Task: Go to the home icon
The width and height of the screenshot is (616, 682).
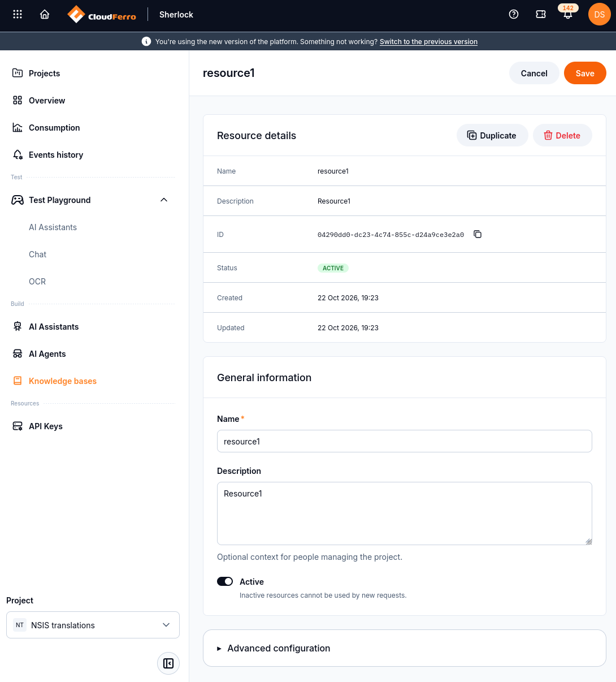Action: pyautogui.click(x=45, y=15)
